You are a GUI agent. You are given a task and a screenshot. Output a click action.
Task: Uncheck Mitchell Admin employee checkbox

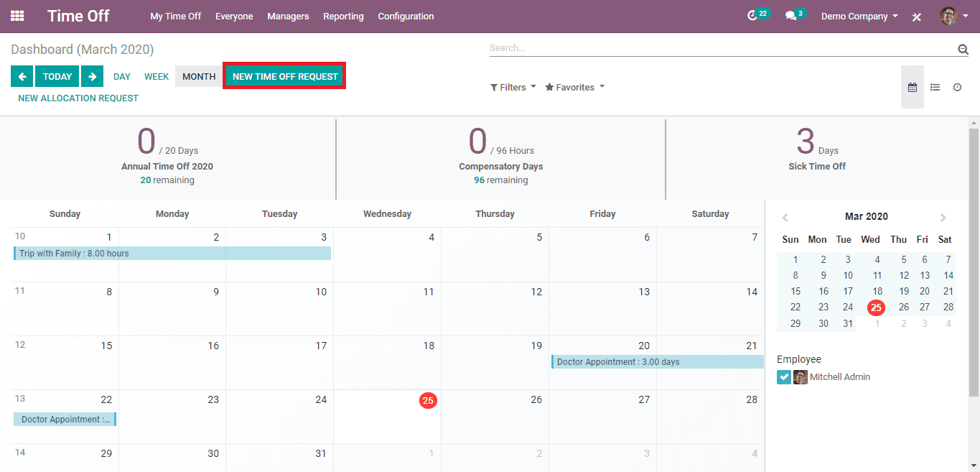(784, 377)
